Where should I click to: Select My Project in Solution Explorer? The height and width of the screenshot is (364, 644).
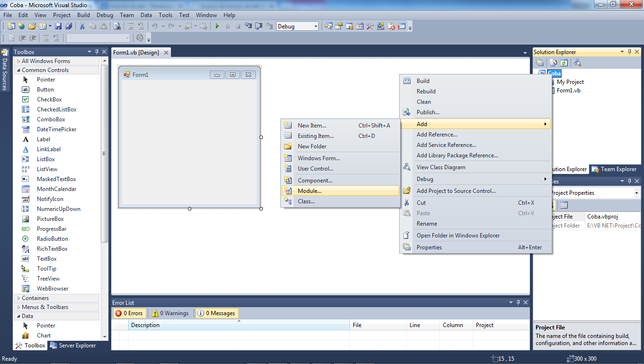(x=570, y=82)
